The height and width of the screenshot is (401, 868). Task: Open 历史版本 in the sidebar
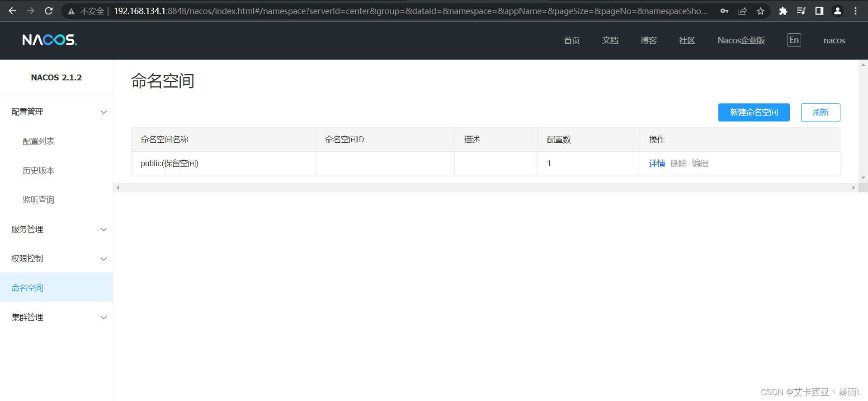(38, 171)
